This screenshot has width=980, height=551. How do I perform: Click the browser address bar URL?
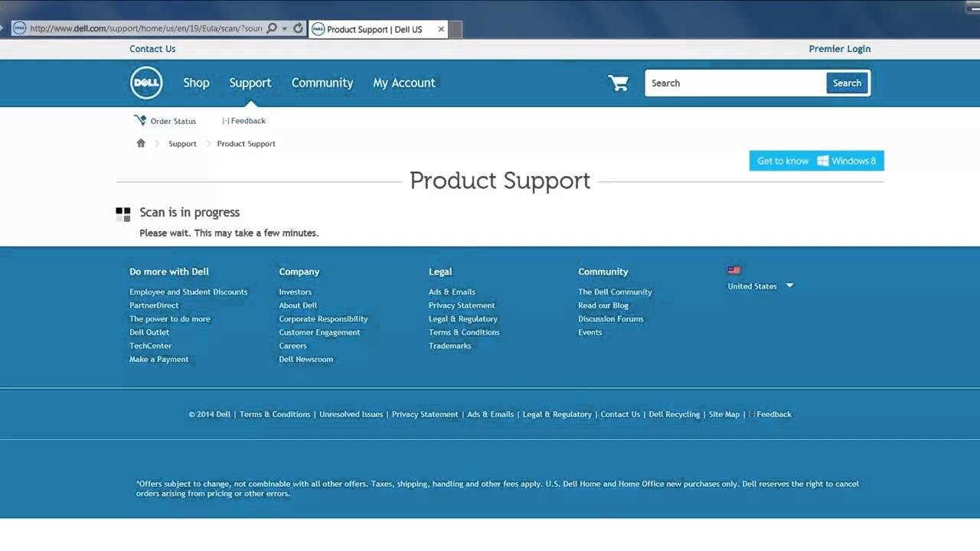tap(145, 28)
